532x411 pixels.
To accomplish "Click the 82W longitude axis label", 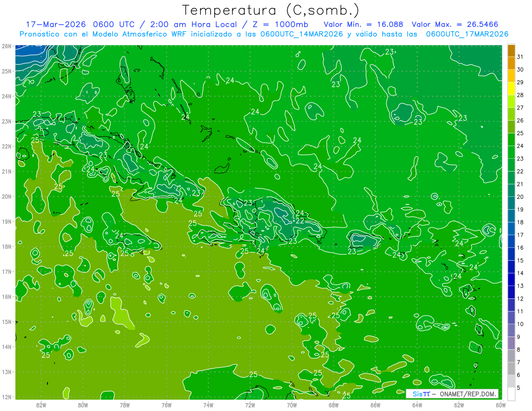I will (41, 405).
